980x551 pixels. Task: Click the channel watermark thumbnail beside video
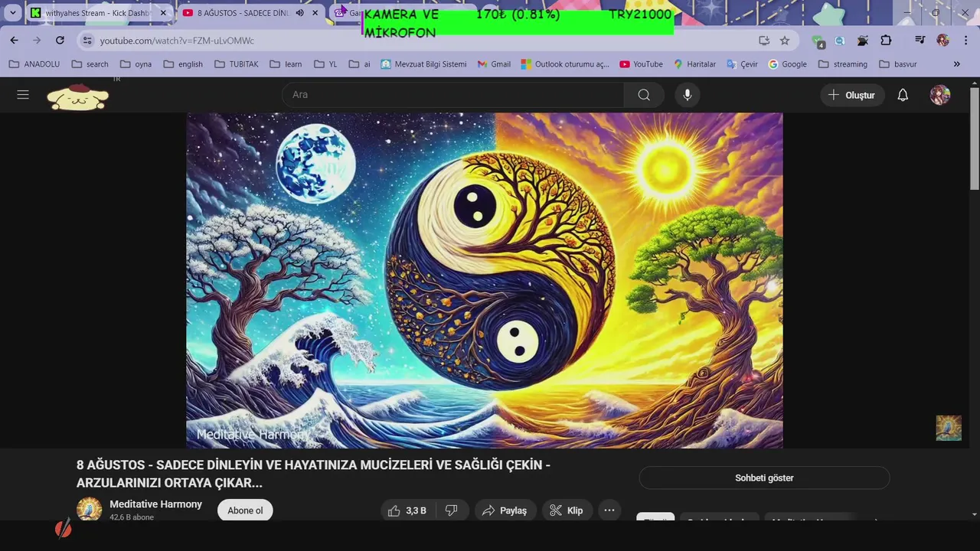click(949, 428)
